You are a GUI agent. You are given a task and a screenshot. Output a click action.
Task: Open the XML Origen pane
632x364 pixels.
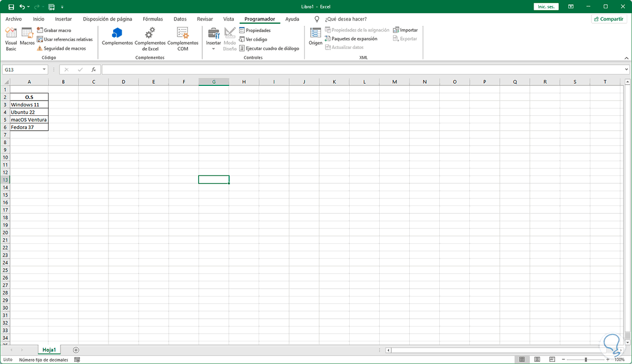point(315,37)
